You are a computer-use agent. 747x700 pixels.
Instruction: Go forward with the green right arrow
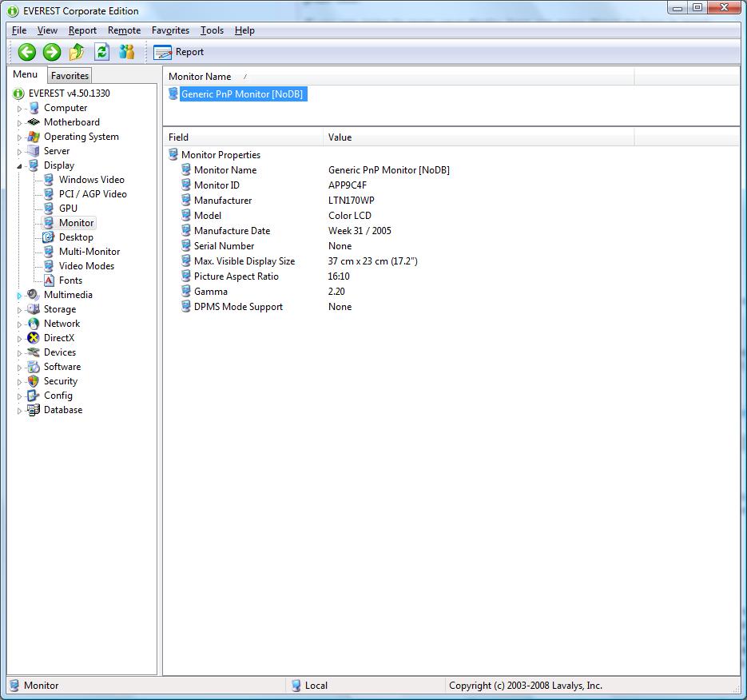(x=52, y=52)
